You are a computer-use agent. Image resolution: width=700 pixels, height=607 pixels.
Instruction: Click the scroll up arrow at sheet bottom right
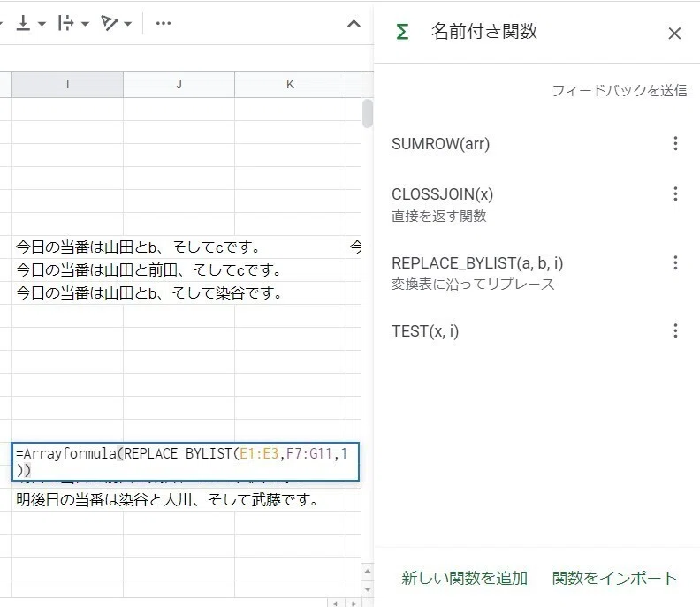click(368, 571)
